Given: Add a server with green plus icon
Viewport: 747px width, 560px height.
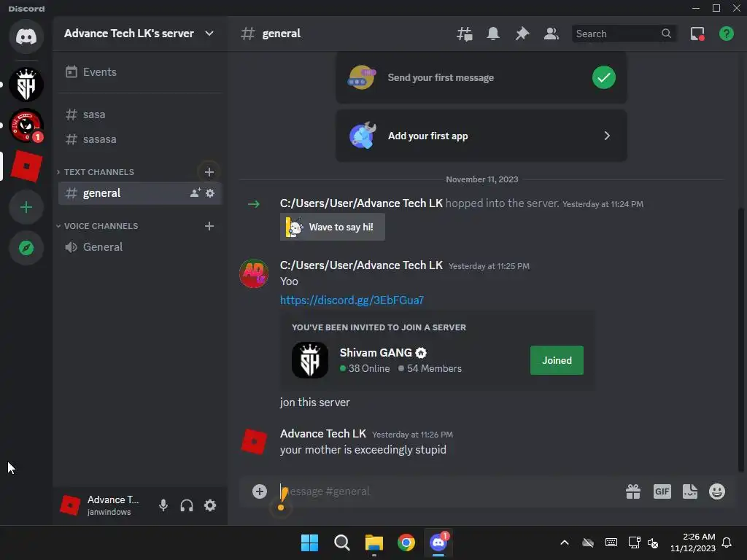Looking at the screenshot, I should [26, 207].
